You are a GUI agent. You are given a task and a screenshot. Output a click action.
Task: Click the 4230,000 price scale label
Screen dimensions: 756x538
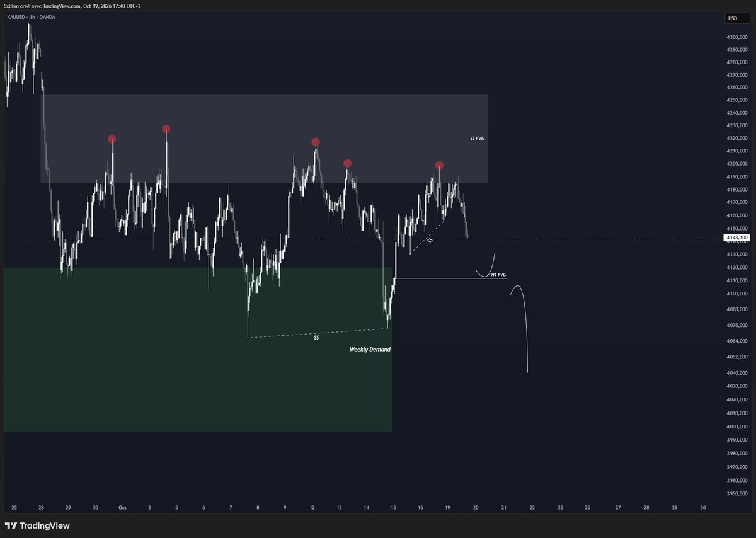click(x=737, y=125)
